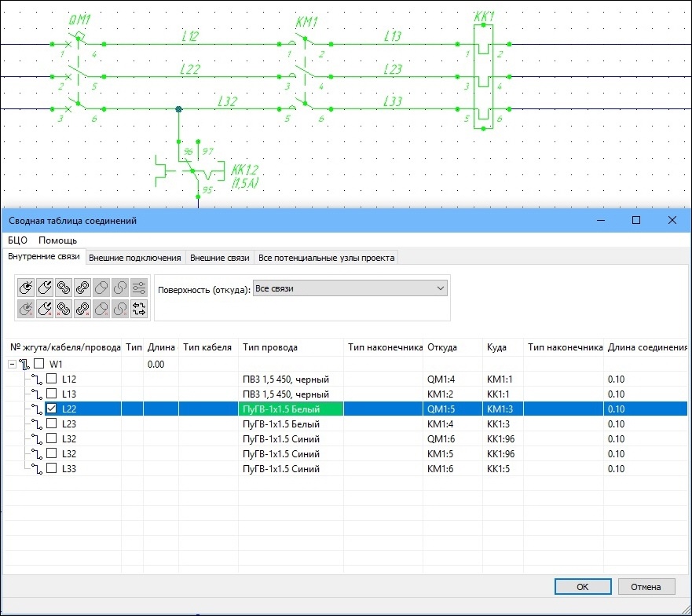Screen dimensions: 692x616
Task: Click the sliders settings icon in the toolbar
Action: coord(140,288)
